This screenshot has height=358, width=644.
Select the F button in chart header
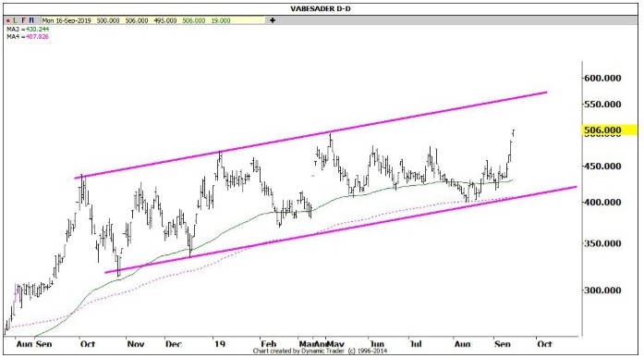point(23,20)
